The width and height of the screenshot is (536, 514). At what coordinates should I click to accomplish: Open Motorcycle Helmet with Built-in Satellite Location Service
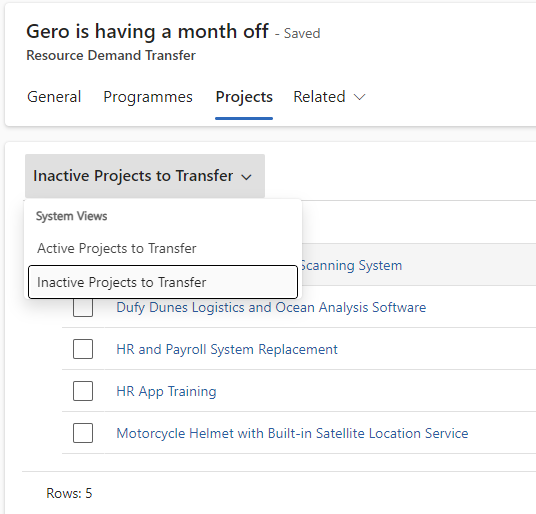tap(292, 433)
